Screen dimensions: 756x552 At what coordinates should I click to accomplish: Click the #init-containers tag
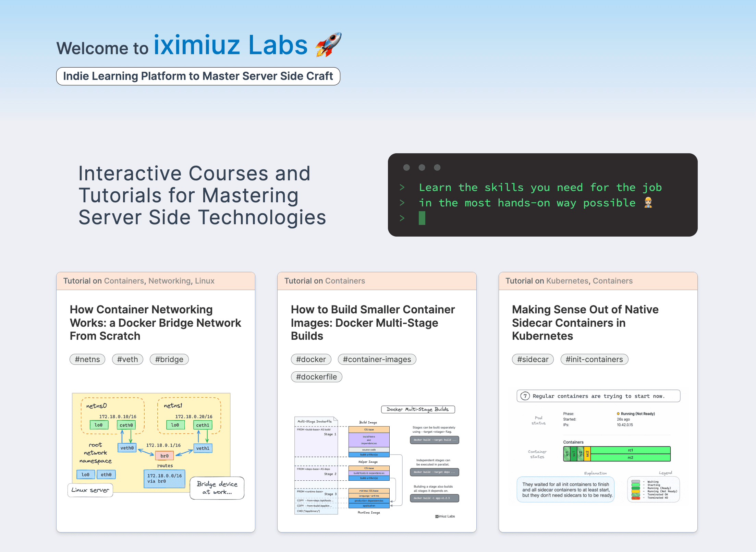pyautogui.click(x=594, y=359)
